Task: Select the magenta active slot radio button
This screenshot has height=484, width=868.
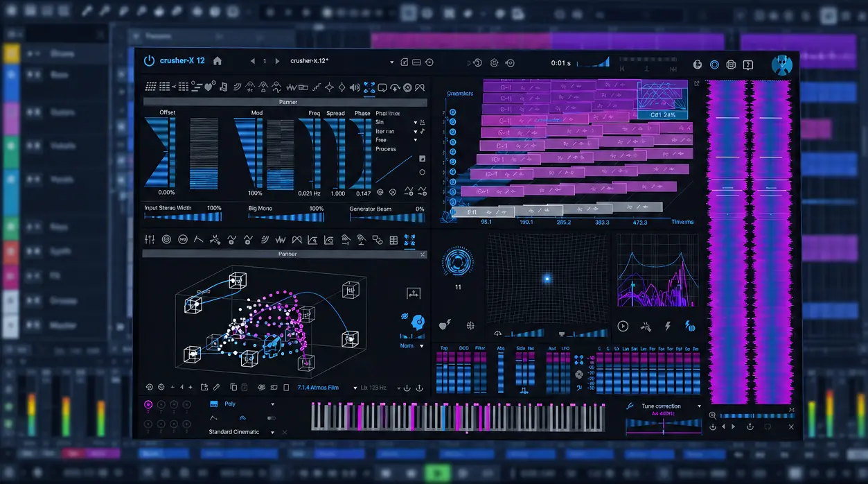Action: pyautogui.click(x=148, y=404)
